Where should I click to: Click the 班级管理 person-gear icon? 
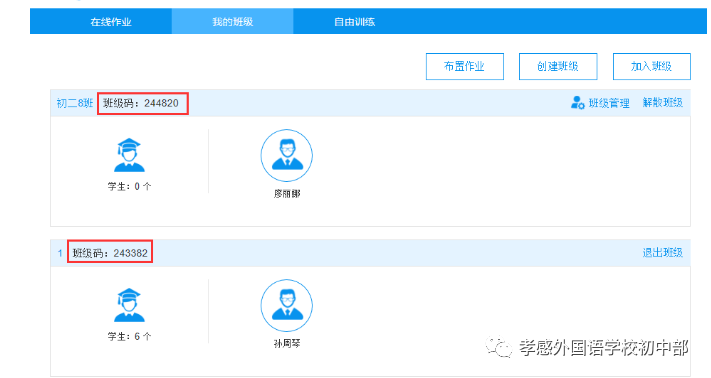pos(577,103)
